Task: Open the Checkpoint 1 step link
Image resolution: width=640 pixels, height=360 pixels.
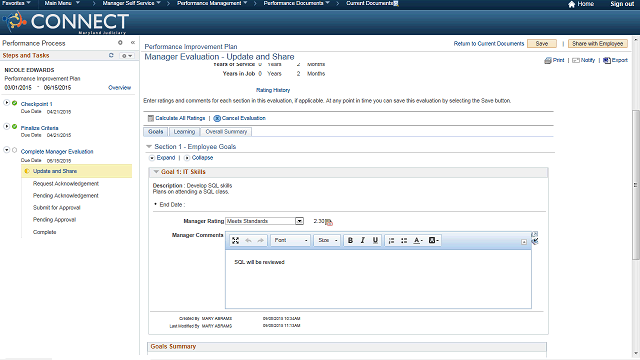Action: [37, 104]
